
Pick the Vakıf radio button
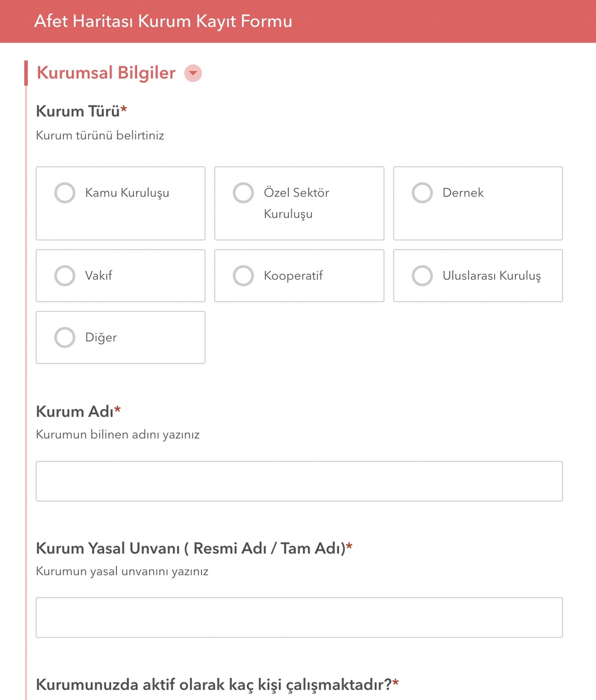[65, 276]
